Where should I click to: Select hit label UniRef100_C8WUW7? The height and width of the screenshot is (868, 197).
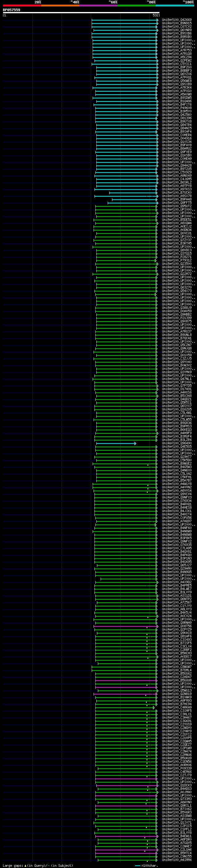click(176, 667)
